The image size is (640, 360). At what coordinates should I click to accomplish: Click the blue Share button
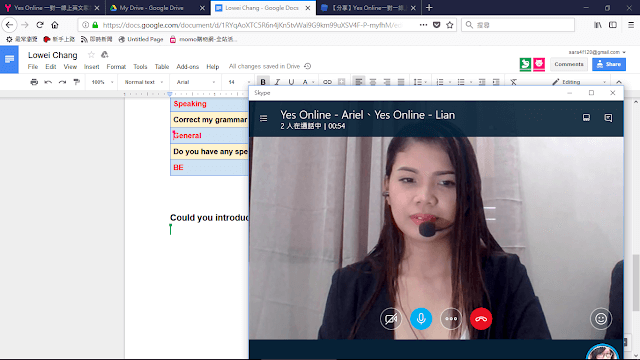click(609, 64)
